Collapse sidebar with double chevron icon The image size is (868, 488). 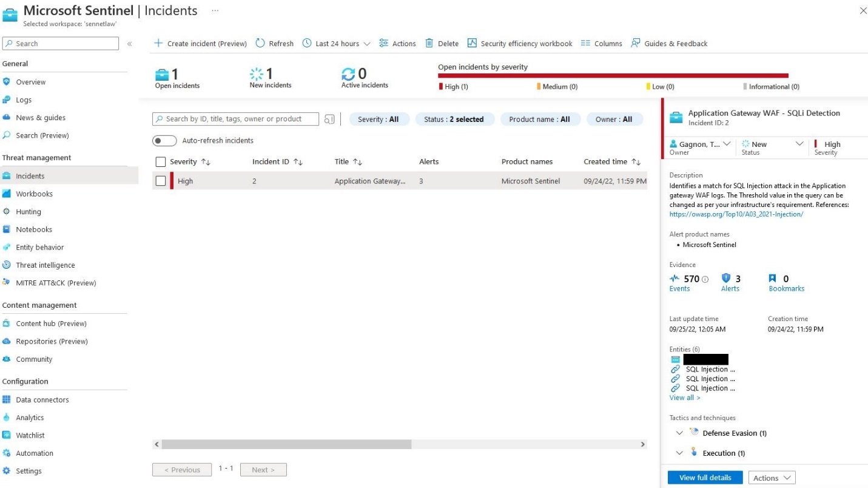tap(129, 44)
